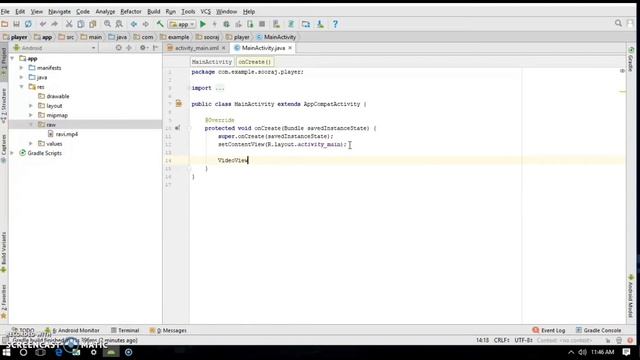Toggle the Gradle side tab
This screenshot has height=360, width=640.
(x=631, y=60)
